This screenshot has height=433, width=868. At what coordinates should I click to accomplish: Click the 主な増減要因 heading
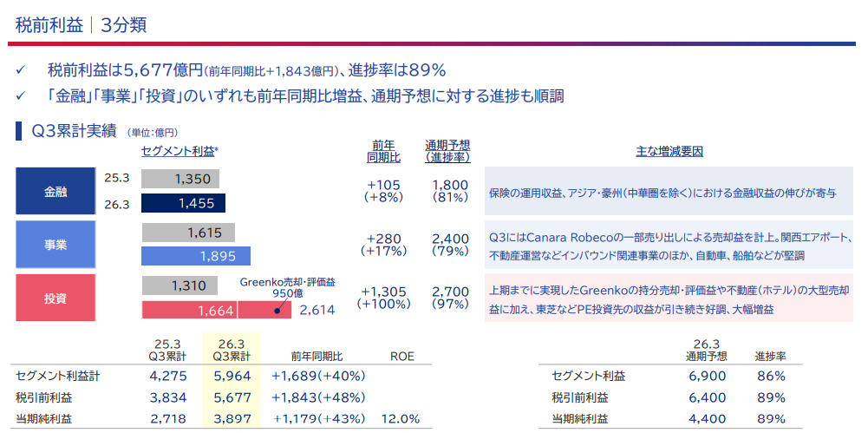click(x=669, y=152)
